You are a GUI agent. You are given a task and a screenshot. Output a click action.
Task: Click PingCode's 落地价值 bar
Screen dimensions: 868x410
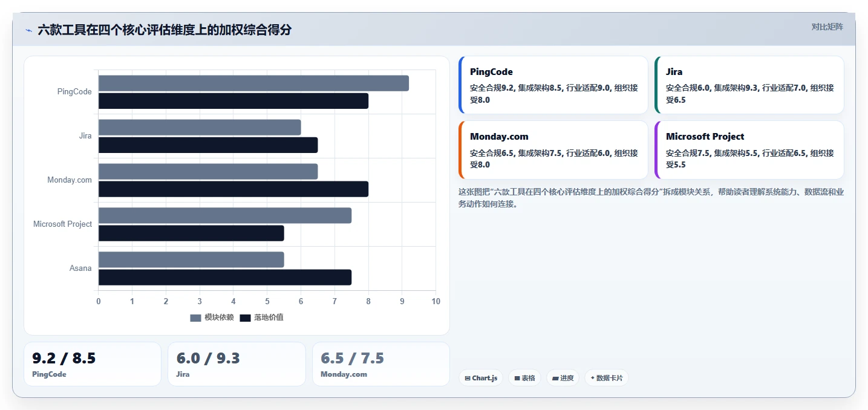click(233, 101)
